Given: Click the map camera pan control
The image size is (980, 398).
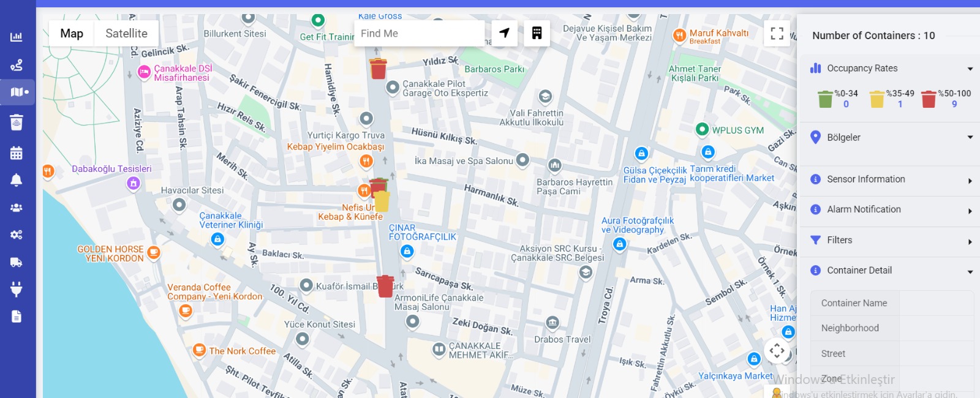Looking at the screenshot, I should point(777,351).
